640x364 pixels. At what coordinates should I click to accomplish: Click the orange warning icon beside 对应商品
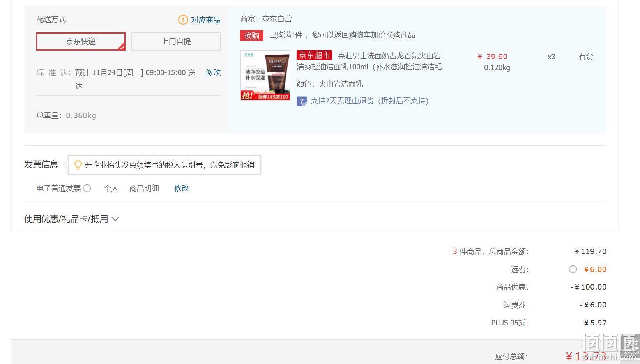pyautogui.click(x=183, y=19)
